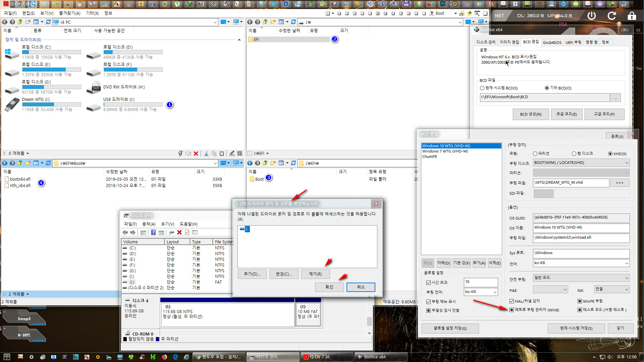
Task: Open the 0 객체들 status dropdown arrow
Action: 28,154
